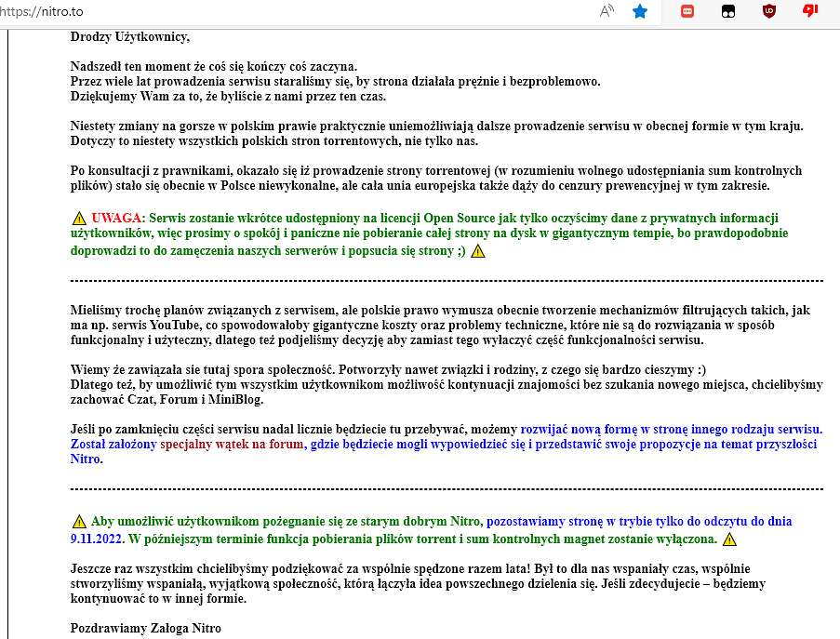Viewport: 840px width, 639px height.
Task: Open the black Tampermonkey extension icon
Action: click(x=728, y=11)
